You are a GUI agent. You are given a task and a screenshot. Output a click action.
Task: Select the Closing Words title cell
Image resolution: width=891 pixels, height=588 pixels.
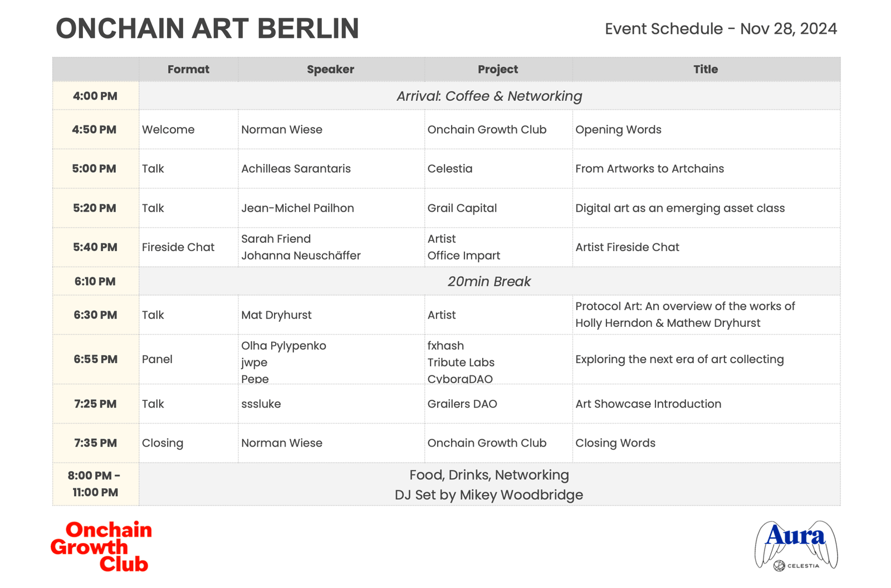click(706, 443)
